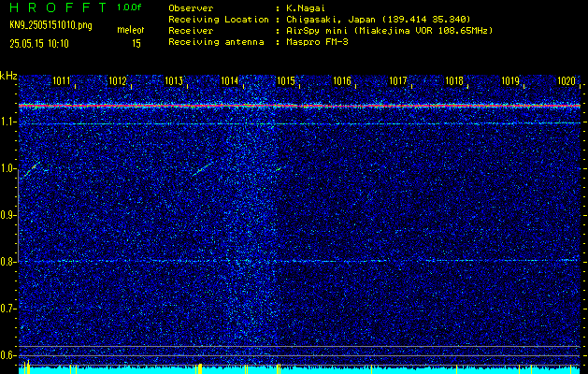The width and height of the screenshot is (588, 374).
Task: Click the HROFFT program title
Action: [x=57, y=7]
